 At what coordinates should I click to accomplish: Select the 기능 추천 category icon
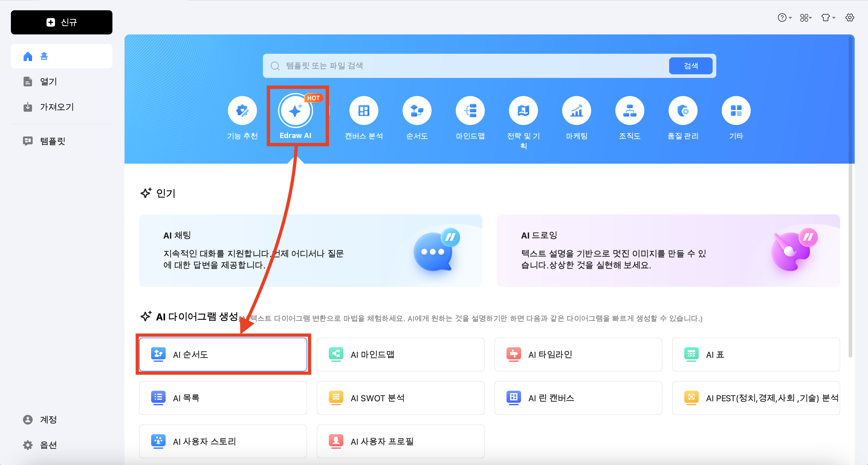tap(242, 111)
